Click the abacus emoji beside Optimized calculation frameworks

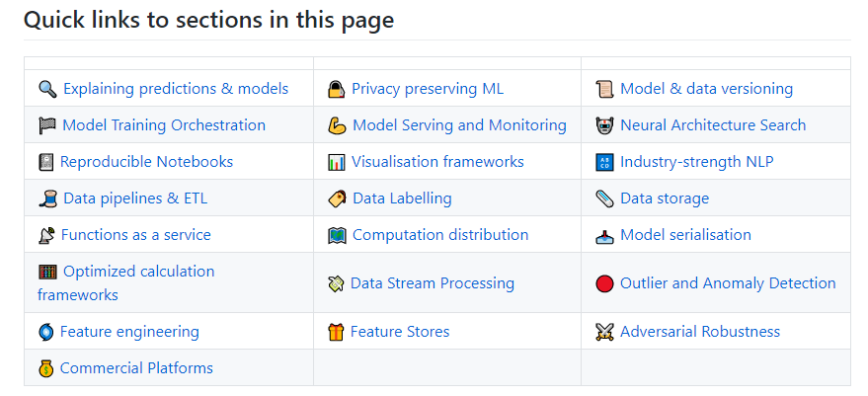pyautogui.click(x=47, y=272)
